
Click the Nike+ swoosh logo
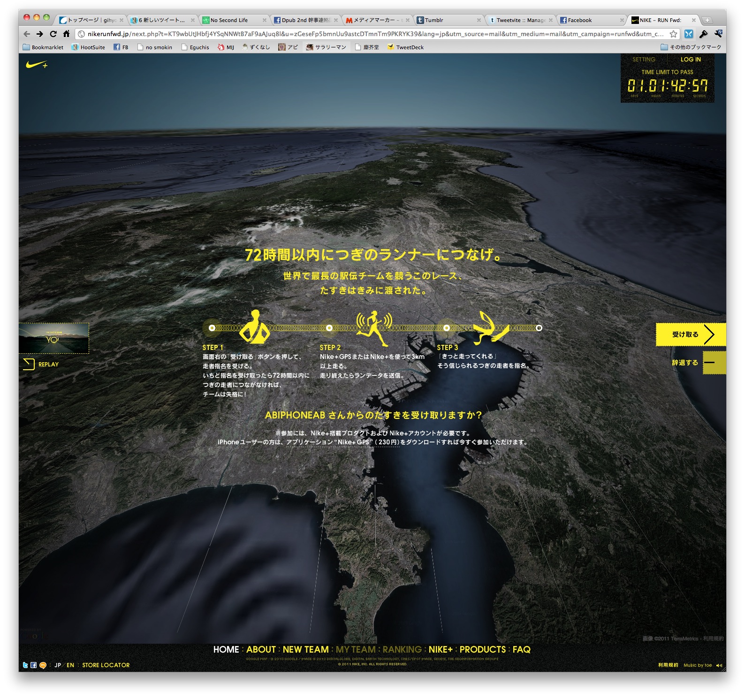(37, 65)
